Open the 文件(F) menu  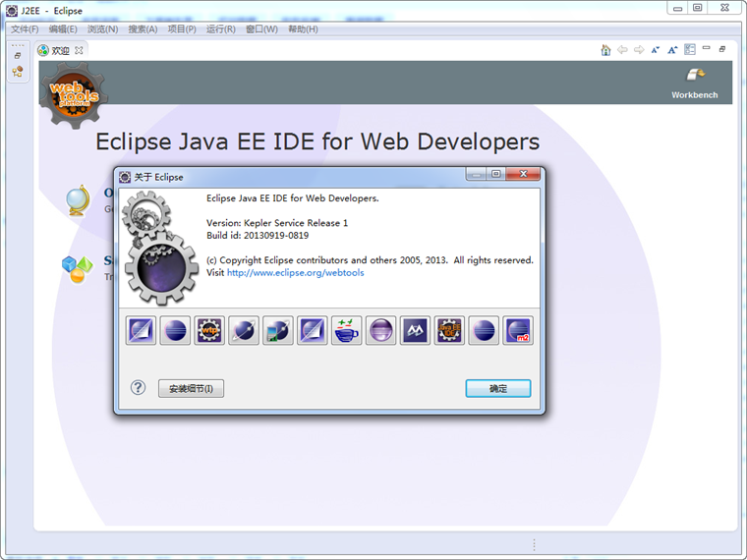[25, 29]
